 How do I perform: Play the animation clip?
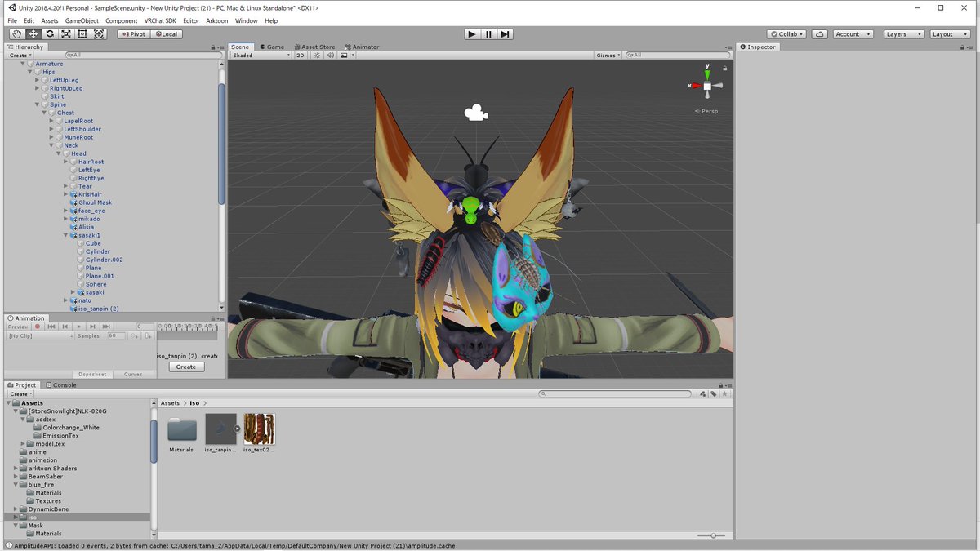pyautogui.click(x=78, y=327)
